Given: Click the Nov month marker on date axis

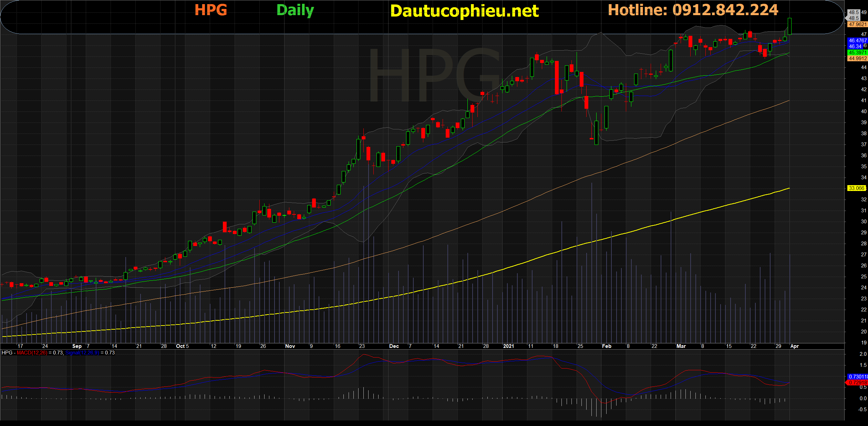Looking at the screenshot, I should (x=290, y=346).
